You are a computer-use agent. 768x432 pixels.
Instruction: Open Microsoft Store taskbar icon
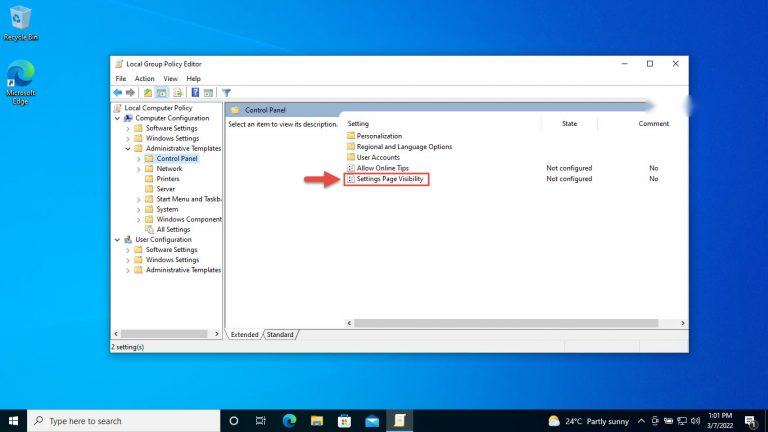tap(344, 421)
